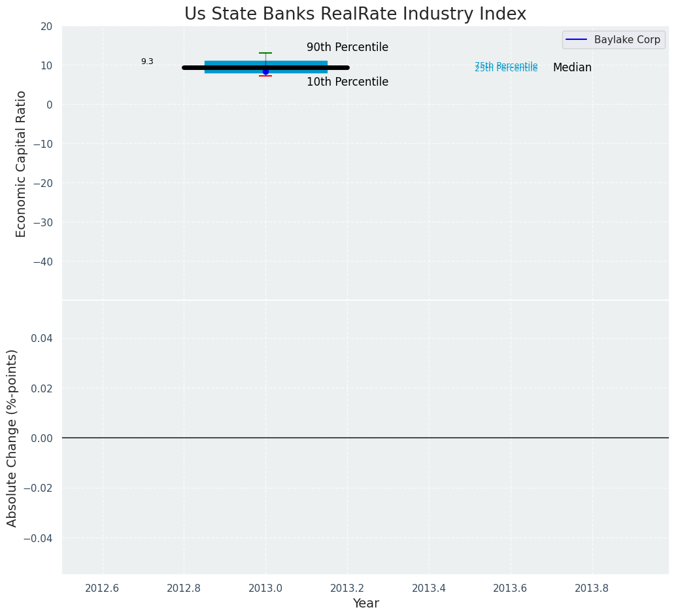Click the chart title text
Viewport: 676px width, 616px height.
(355, 14)
